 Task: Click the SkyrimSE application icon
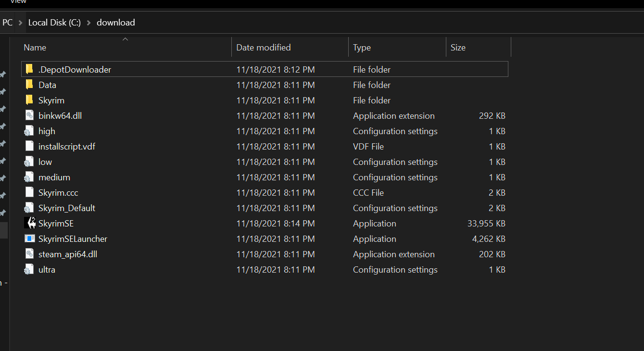(30, 223)
